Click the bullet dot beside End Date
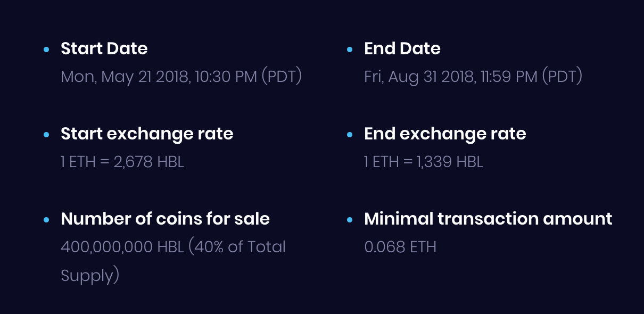644x314 pixels. [350, 49]
